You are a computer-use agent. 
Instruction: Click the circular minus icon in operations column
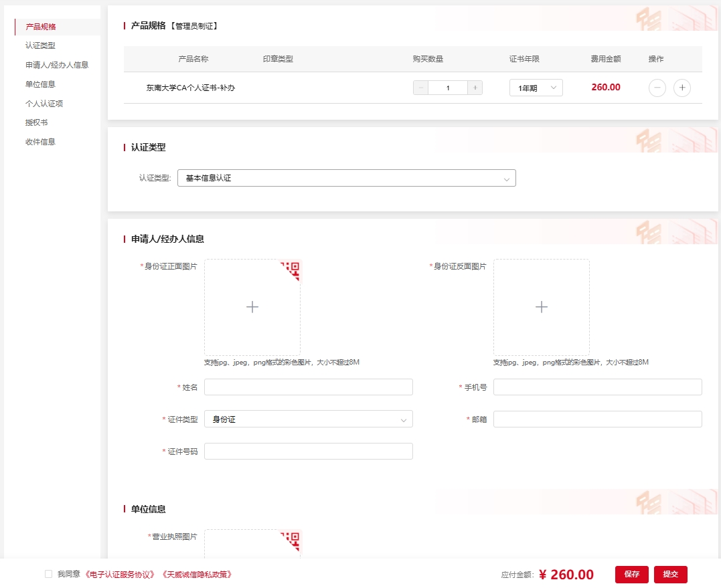coord(657,88)
